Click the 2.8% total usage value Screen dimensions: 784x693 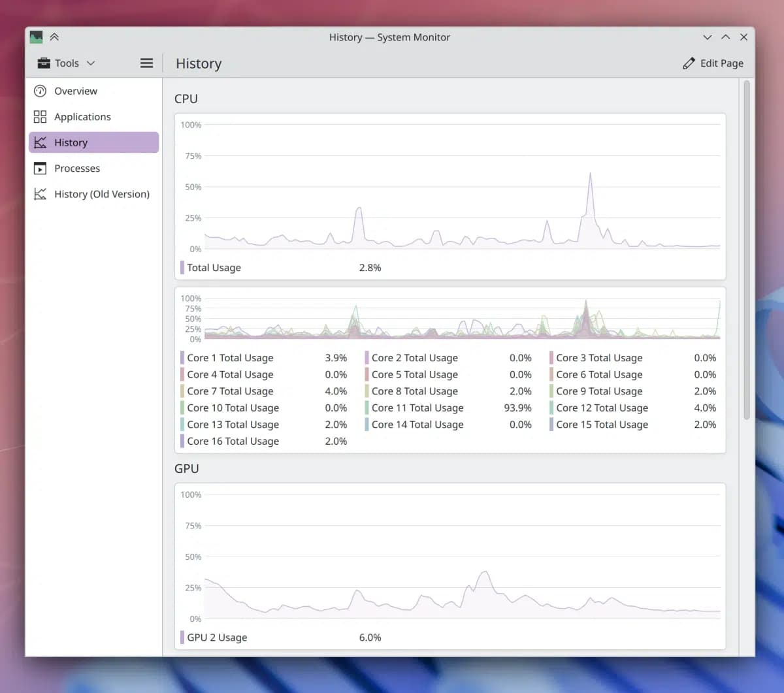click(x=370, y=268)
